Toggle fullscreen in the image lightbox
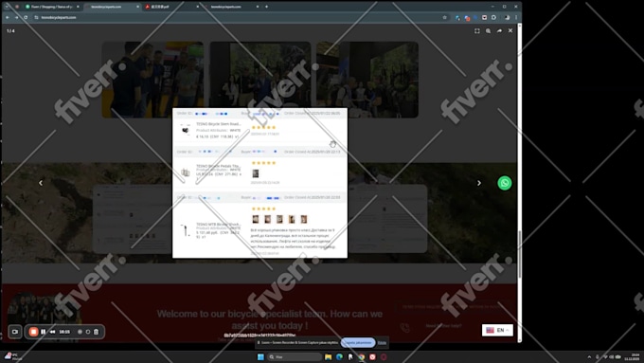Image resolution: width=644 pixels, height=363 pixels. click(x=476, y=31)
